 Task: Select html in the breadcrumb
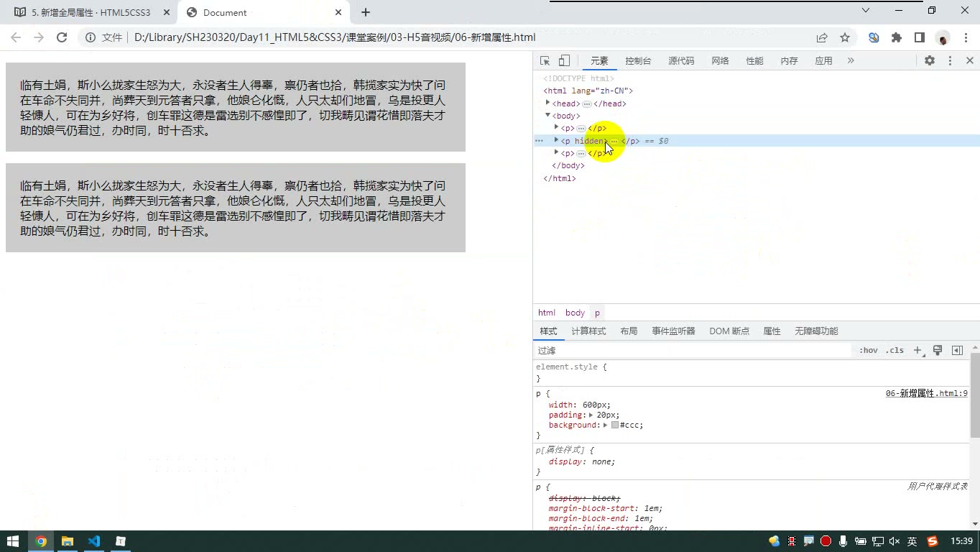pos(547,313)
